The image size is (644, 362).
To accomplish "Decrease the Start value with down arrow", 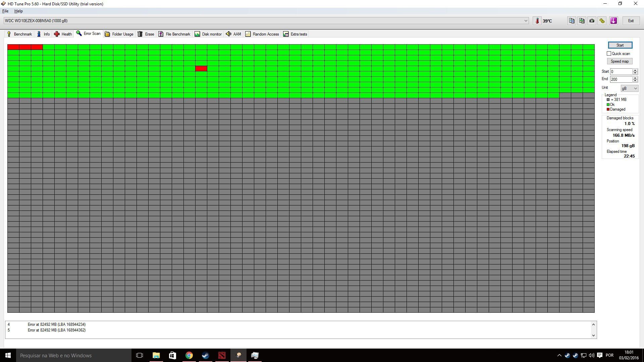I will [635, 73].
